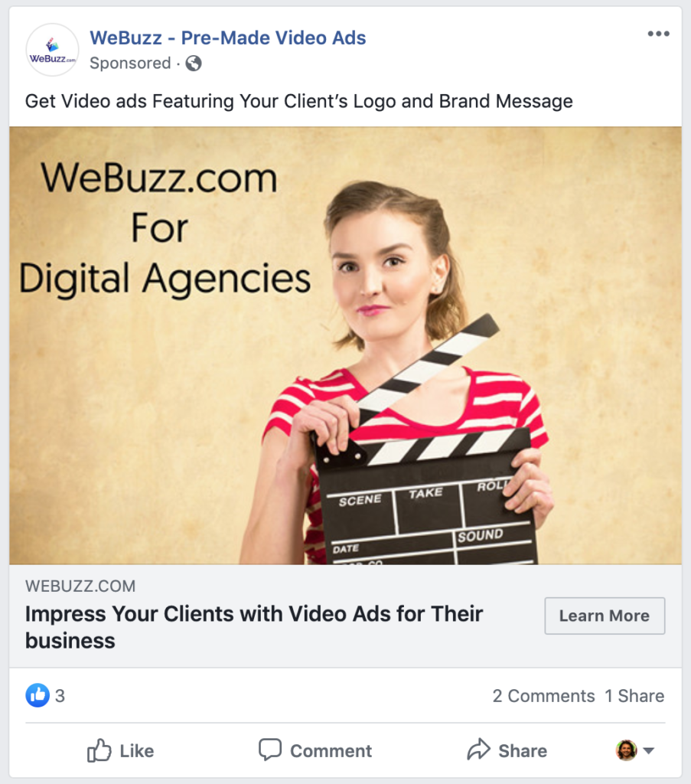Click the small user avatar picture
The image size is (691, 784).
pos(626,750)
